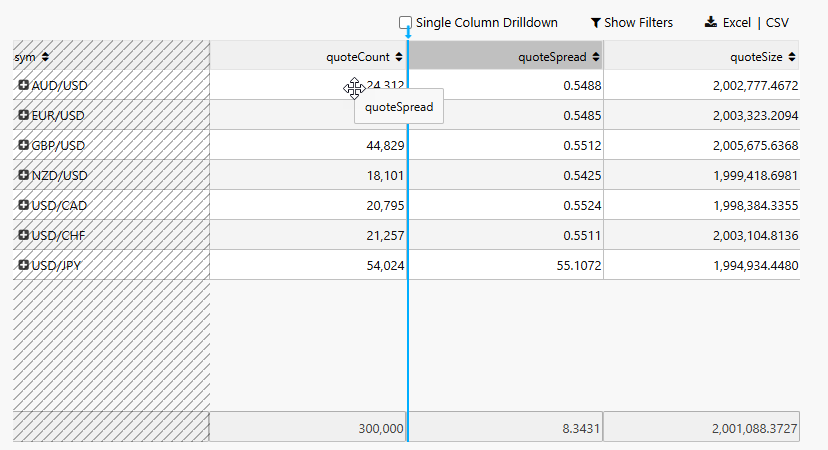Sort by quoteSize using sort arrows

(792, 57)
